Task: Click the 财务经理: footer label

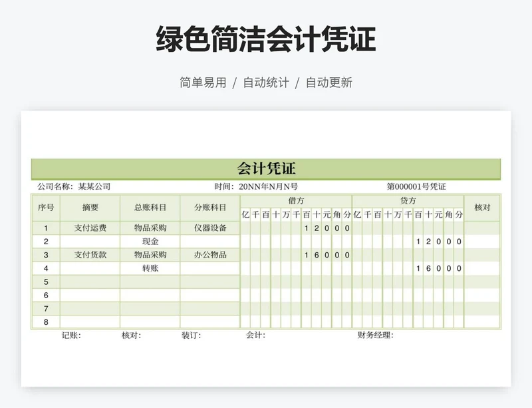Action: point(375,335)
